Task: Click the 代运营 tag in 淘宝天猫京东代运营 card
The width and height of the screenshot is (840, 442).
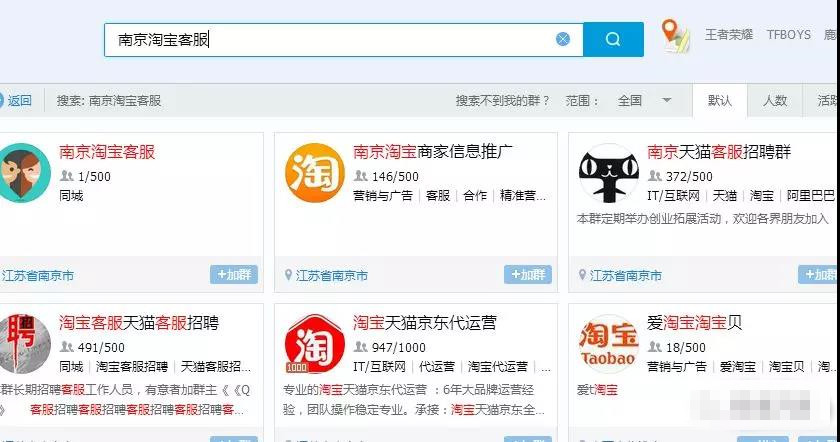Action: [x=437, y=366]
